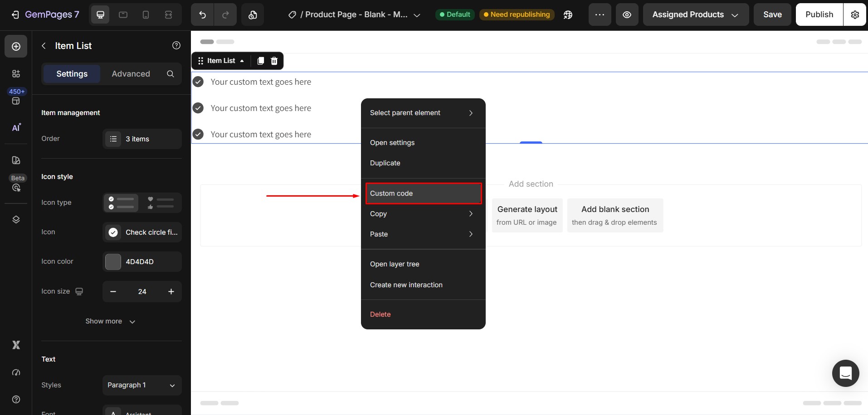Open the Check circle filled icon picker
This screenshot has width=868, height=415.
[x=142, y=232]
